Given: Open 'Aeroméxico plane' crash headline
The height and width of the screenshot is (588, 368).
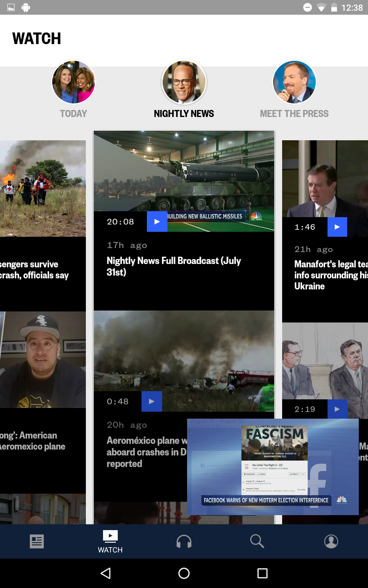Looking at the screenshot, I should click(x=147, y=452).
